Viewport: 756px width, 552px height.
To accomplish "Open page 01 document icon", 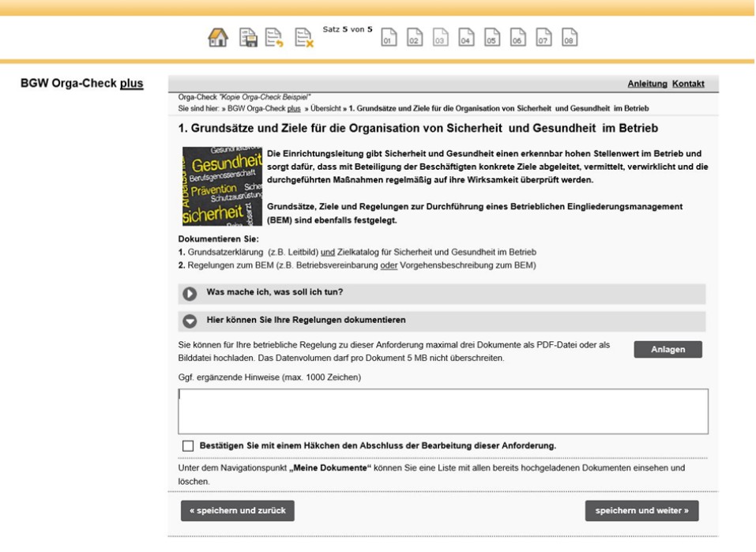I will (389, 38).
